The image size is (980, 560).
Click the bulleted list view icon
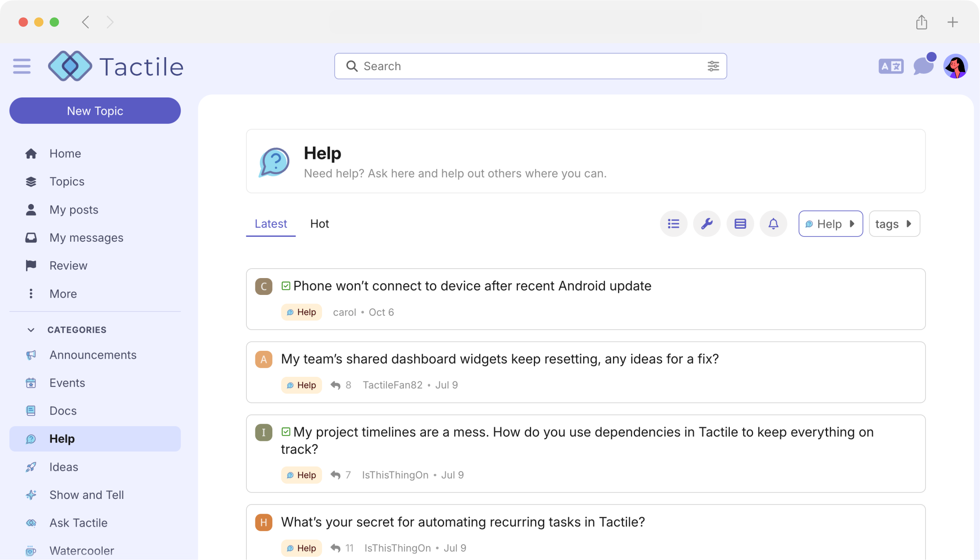(x=673, y=224)
